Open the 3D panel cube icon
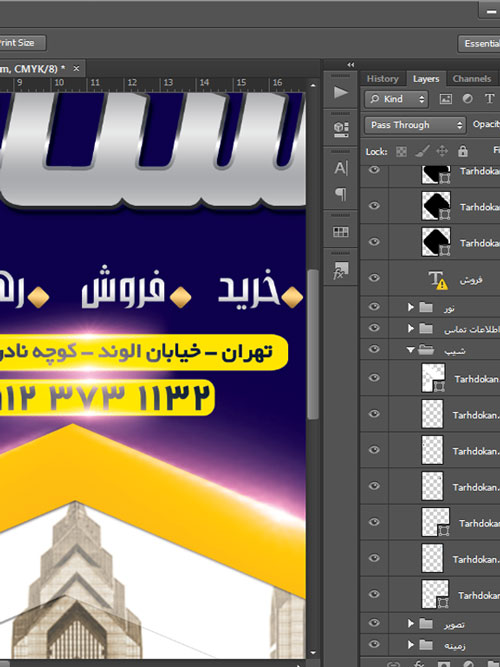500x667 pixels. pos(341,129)
